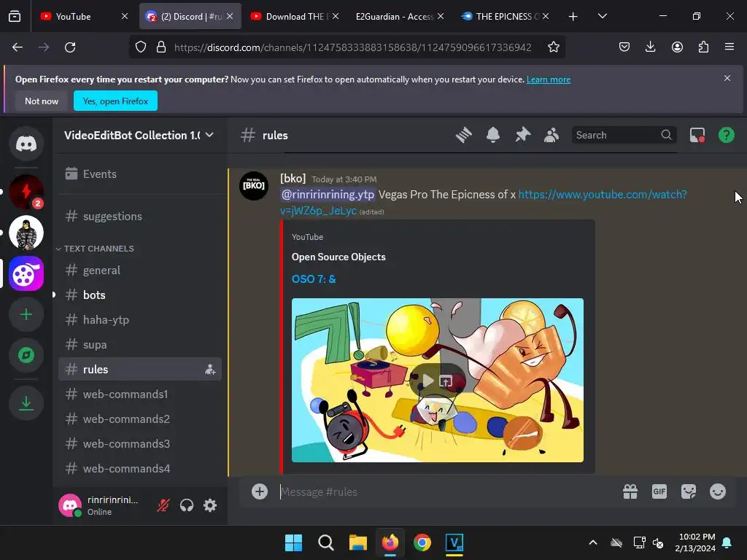The height and width of the screenshot is (560, 747).
Task: Open the OSO 7: & video title link
Action: (x=314, y=279)
